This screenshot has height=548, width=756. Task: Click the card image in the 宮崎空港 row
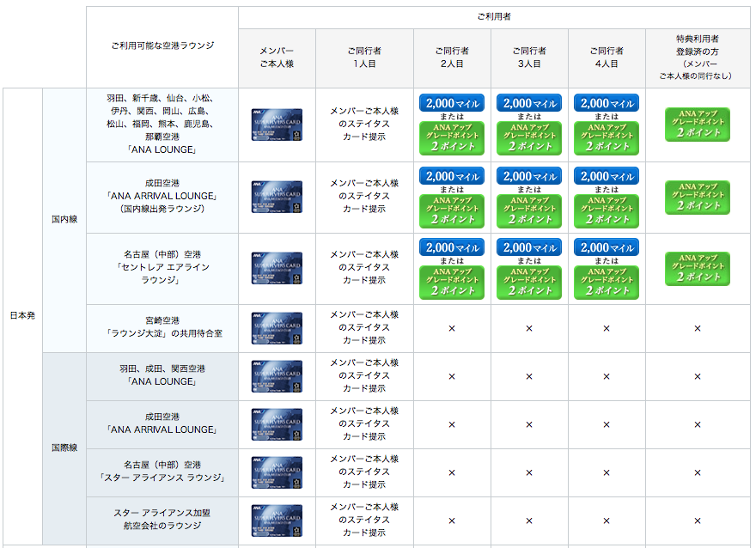click(277, 328)
